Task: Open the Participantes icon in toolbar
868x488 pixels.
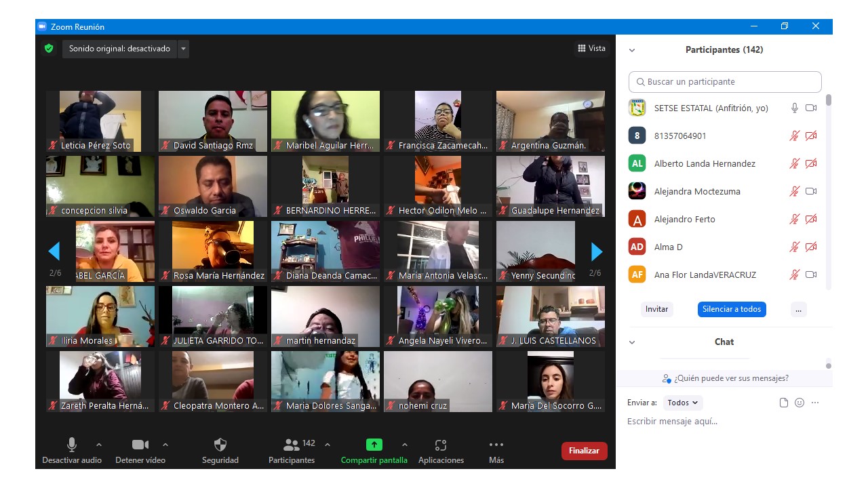Action: click(292, 445)
